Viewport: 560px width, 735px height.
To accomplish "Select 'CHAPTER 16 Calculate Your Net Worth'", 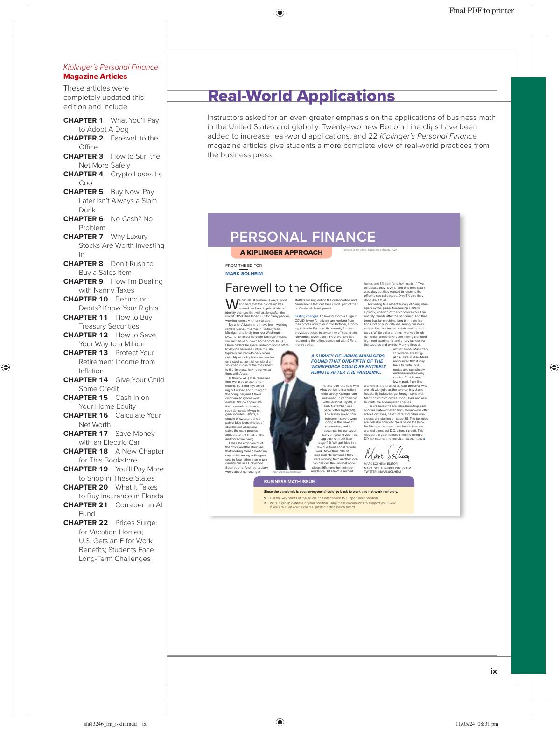I will (112, 420).
